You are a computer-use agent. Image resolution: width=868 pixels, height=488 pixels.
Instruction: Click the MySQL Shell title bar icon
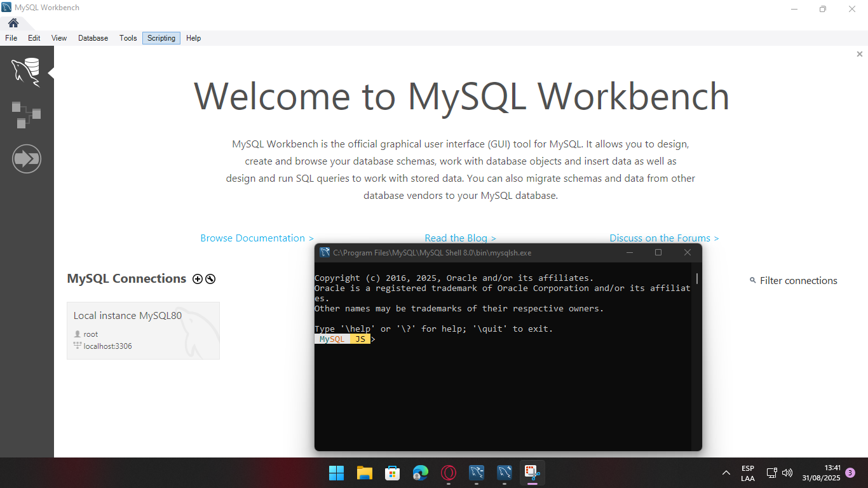click(325, 252)
